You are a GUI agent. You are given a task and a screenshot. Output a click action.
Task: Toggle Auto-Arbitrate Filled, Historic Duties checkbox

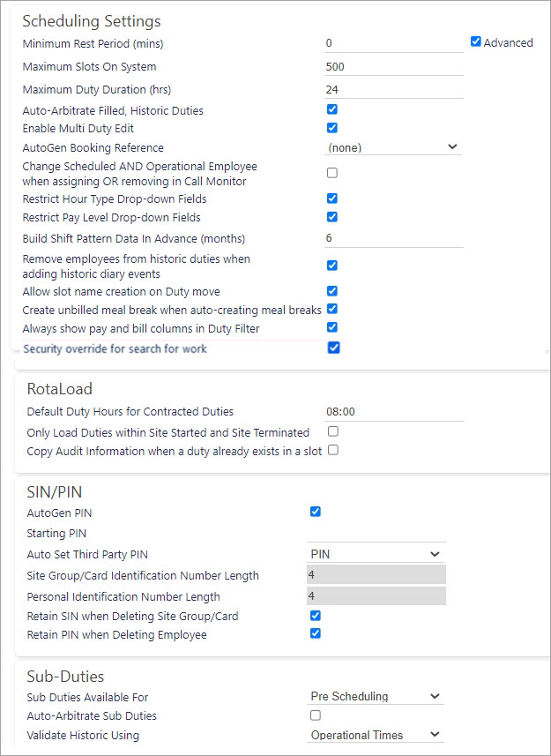[x=331, y=109]
